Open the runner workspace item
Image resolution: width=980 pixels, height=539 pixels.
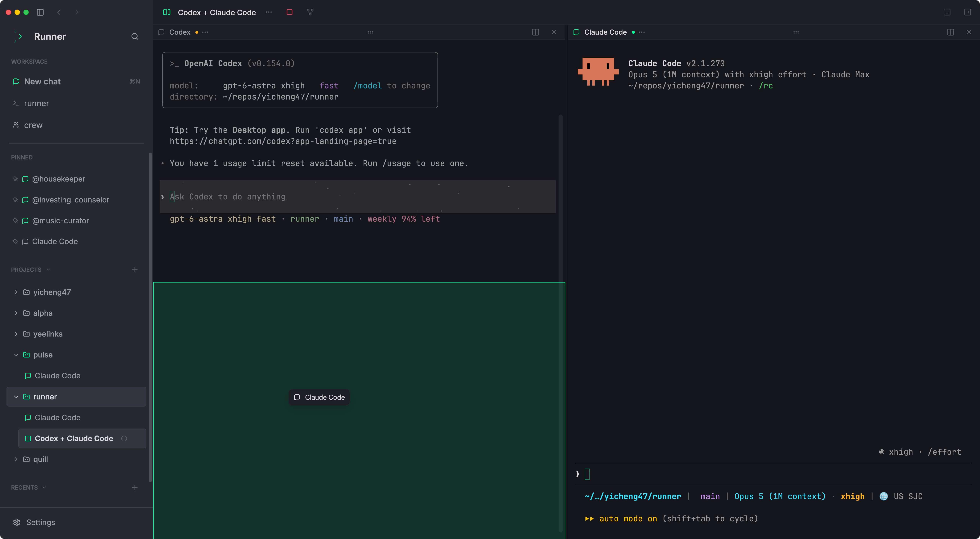[76, 103]
